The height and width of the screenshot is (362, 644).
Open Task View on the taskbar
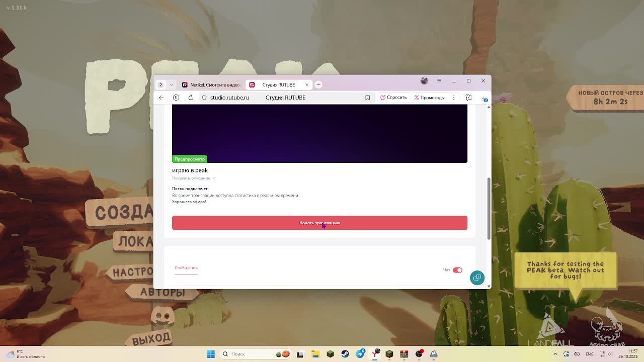click(x=300, y=354)
